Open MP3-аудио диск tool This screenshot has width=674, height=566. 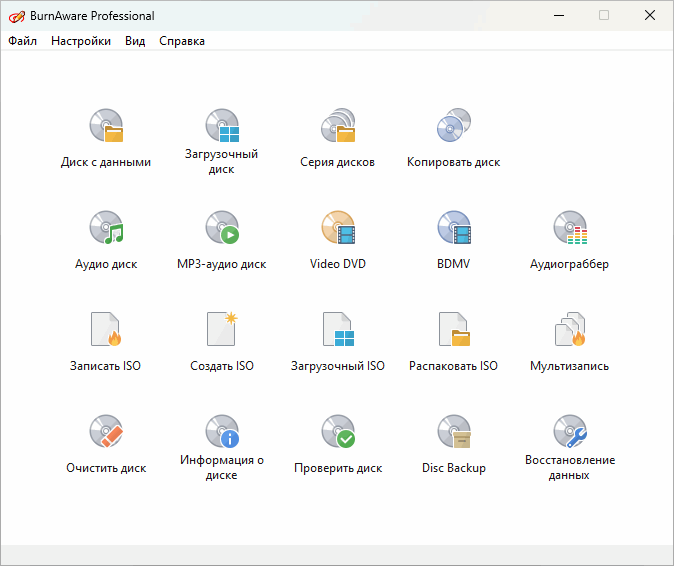(x=222, y=229)
